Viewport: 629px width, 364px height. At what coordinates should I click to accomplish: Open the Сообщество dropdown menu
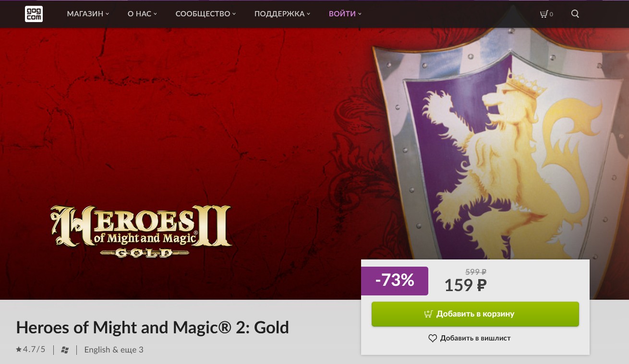click(206, 14)
